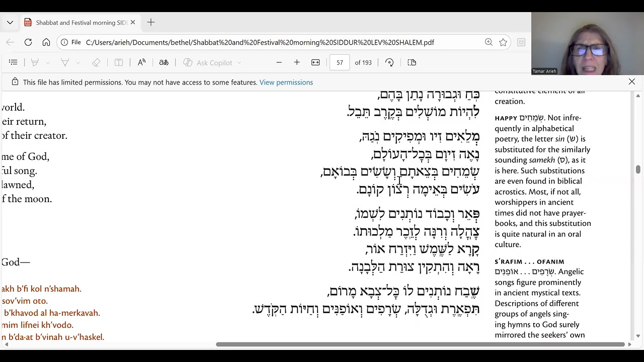Click the text "mim lifnei kh'vodo."
644x362 pixels.
(38, 325)
